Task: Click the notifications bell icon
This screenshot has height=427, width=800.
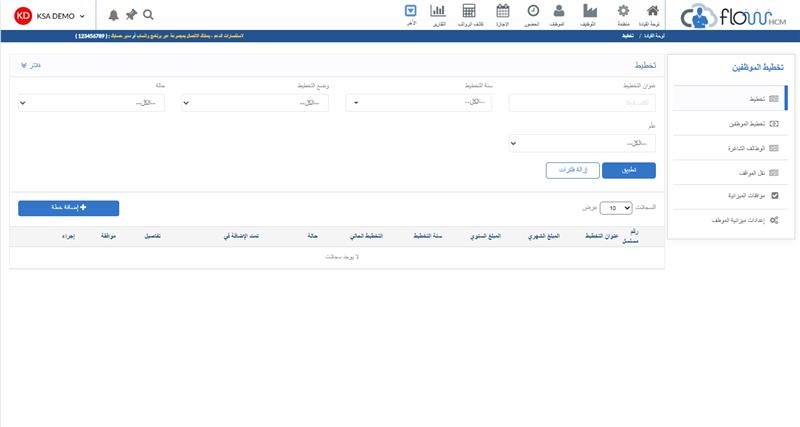Action: (x=113, y=15)
